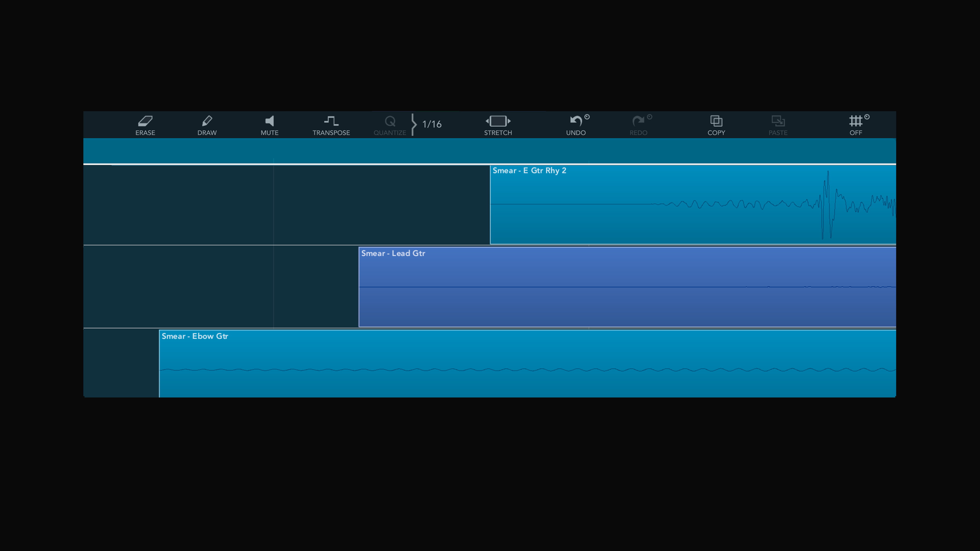Select the Erase tool

point(145,124)
